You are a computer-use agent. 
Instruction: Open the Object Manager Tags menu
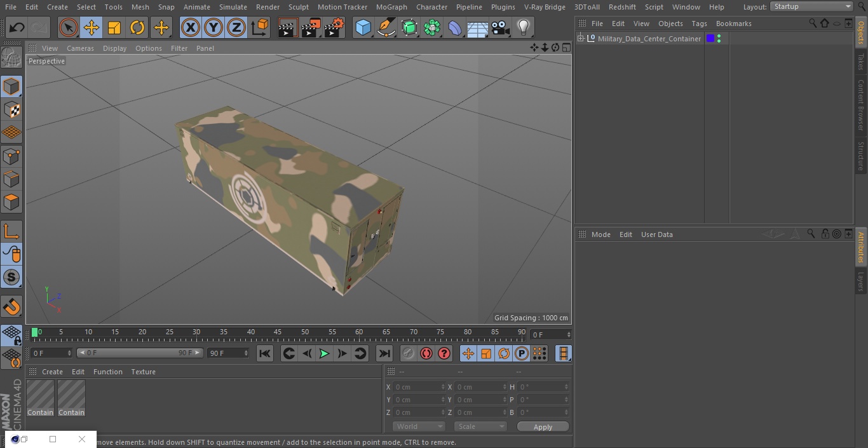(699, 24)
